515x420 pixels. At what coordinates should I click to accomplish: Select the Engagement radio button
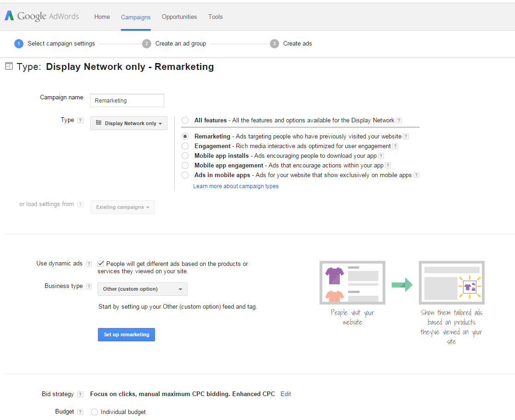point(185,146)
